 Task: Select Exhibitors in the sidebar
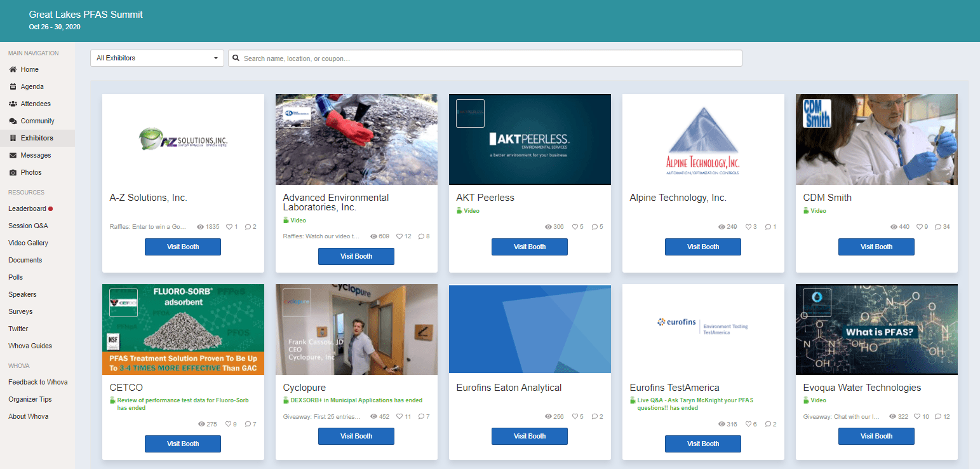point(37,138)
